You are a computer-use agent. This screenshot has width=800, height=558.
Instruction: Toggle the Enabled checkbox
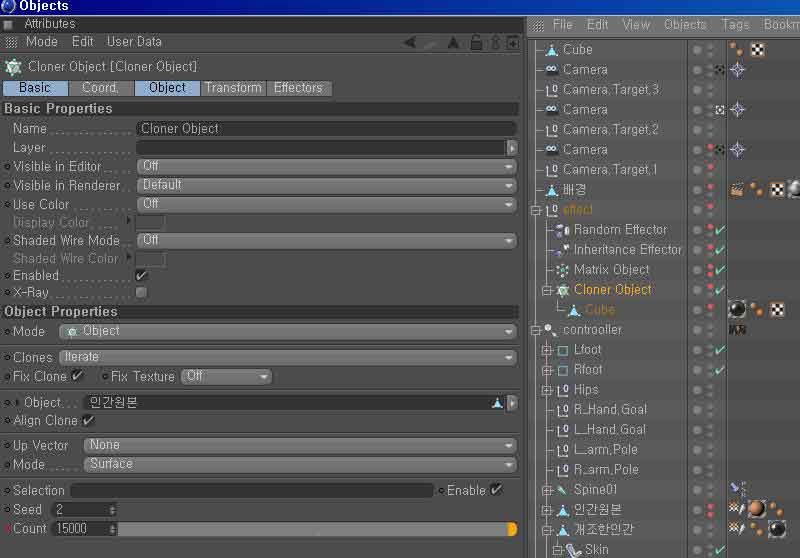(x=141, y=275)
